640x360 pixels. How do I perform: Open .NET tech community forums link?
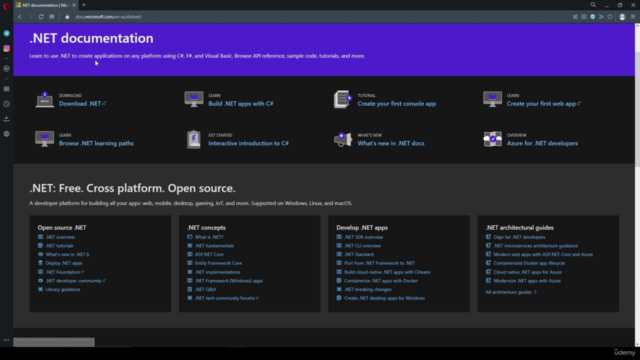(226, 298)
